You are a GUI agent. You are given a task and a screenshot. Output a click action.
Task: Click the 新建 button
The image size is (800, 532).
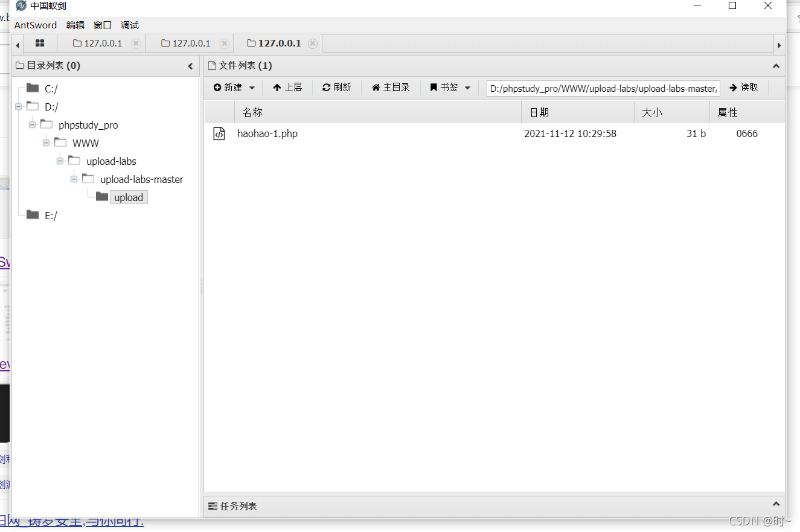(x=228, y=88)
